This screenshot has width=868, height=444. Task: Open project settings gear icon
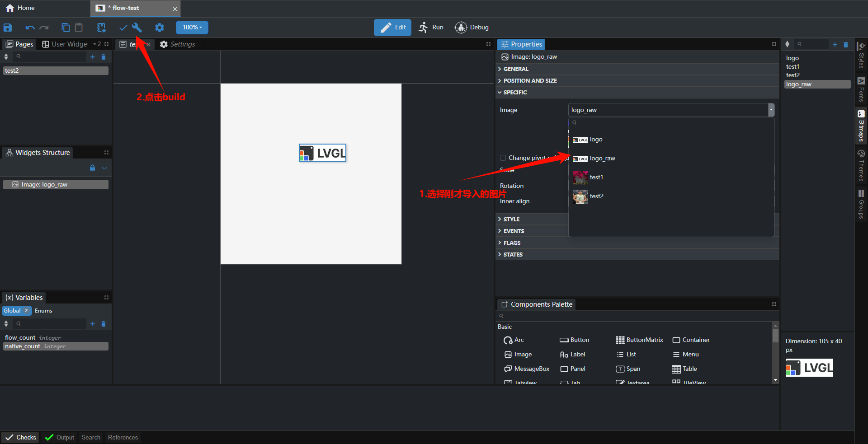pyautogui.click(x=160, y=28)
